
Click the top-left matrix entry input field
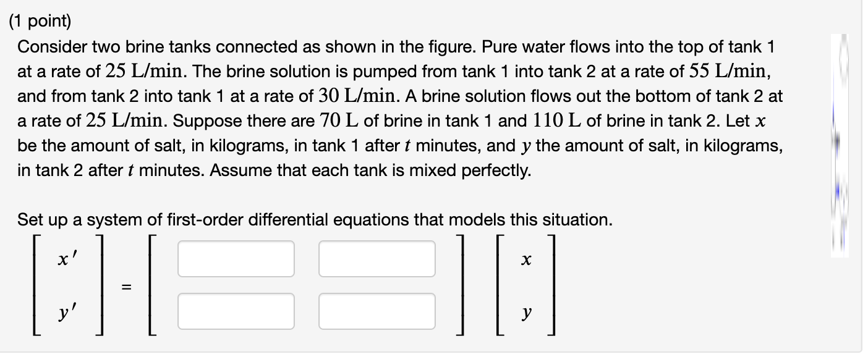tap(236, 259)
